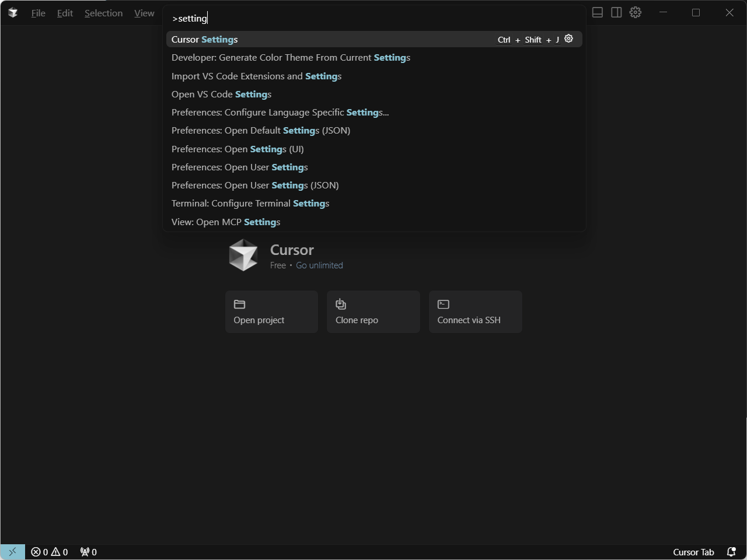
Task: Show errors and warnings count in status bar
Action: tap(50, 552)
